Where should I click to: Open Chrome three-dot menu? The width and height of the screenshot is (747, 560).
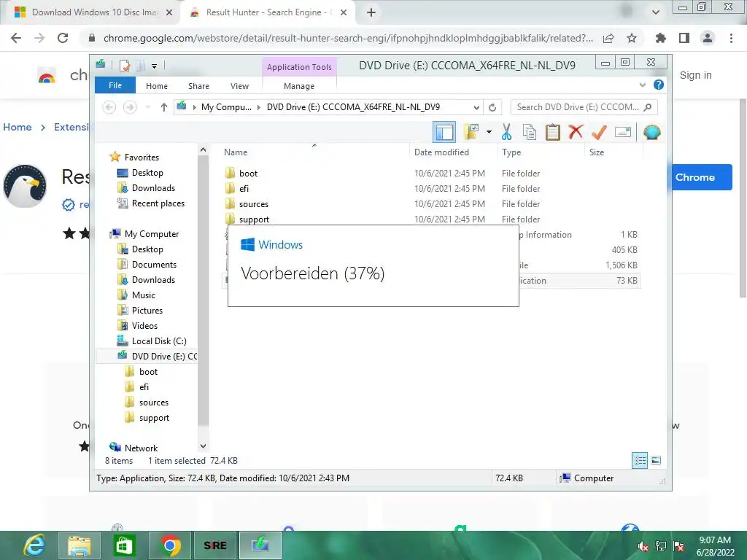[x=731, y=38]
